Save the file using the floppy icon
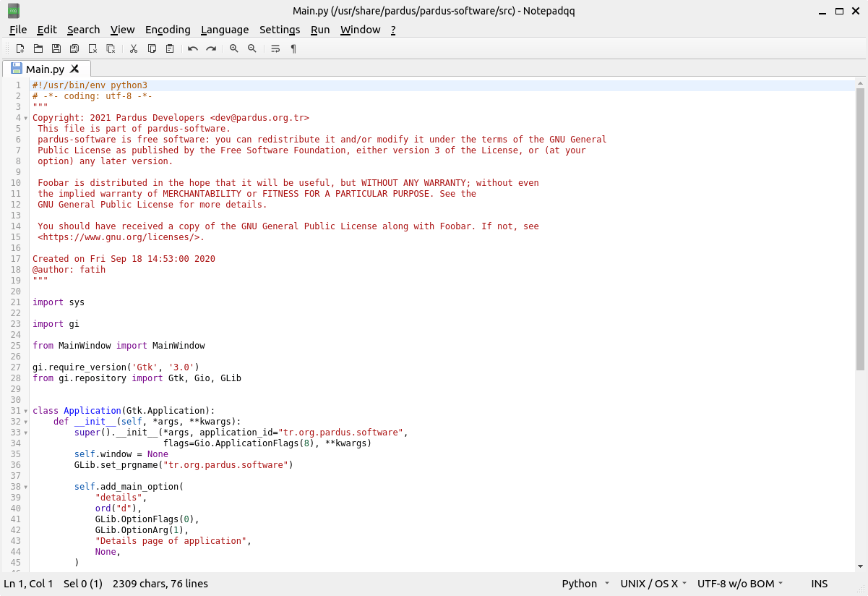 pyautogui.click(x=56, y=48)
